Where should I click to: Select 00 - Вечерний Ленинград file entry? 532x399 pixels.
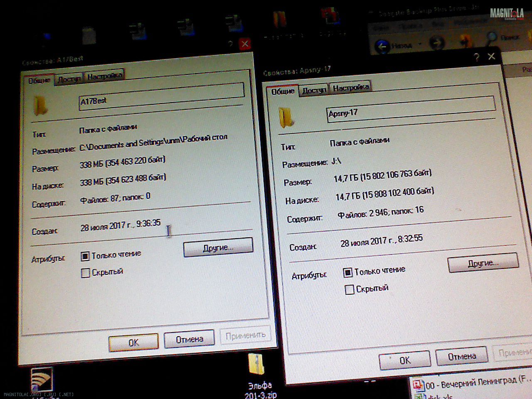pos(472,382)
